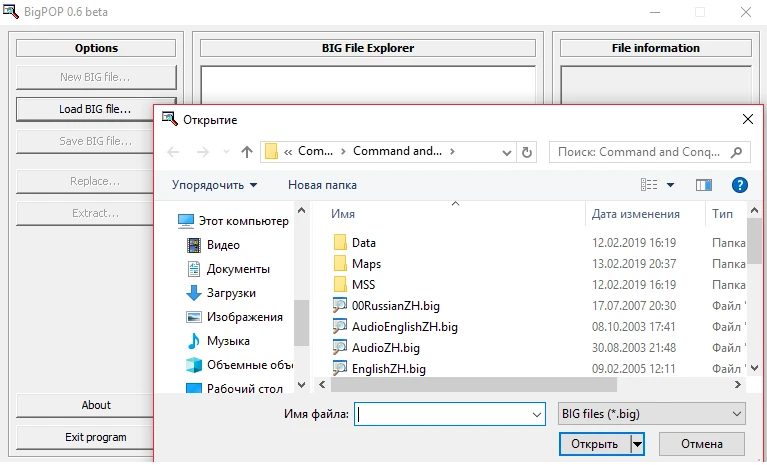This screenshot has width=767, height=465.
Task: Click the 30.08.2003 21:48 date cell
Action: click(x=634, y=348)
